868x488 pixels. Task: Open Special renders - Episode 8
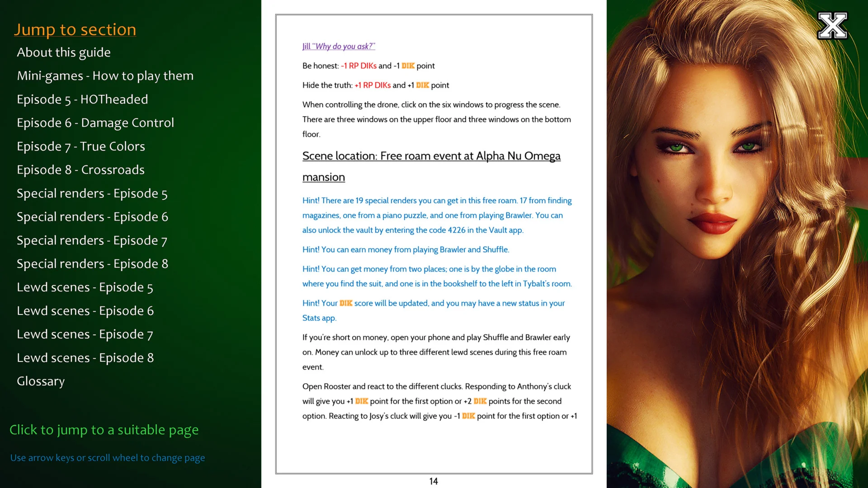92,264
